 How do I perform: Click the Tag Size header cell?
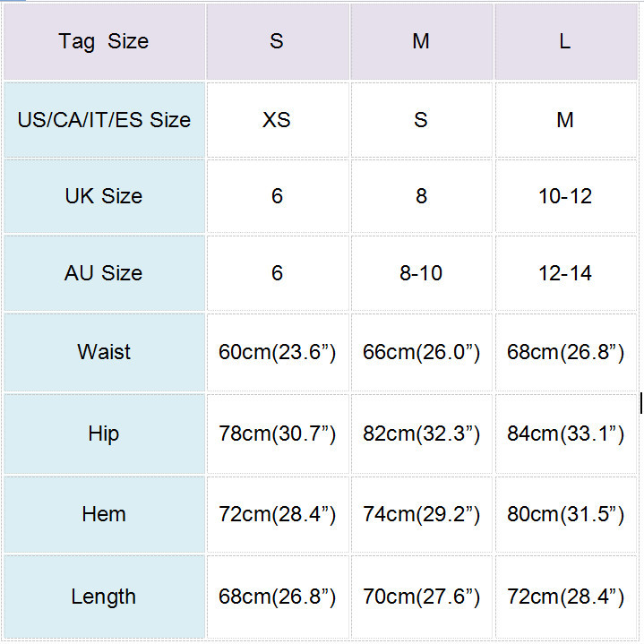tap(104, 41)
